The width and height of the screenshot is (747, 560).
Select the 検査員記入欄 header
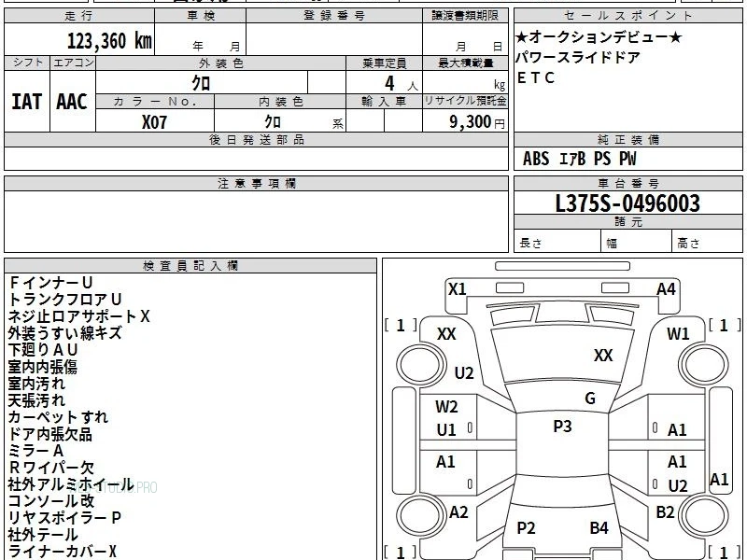coord(190,266)
